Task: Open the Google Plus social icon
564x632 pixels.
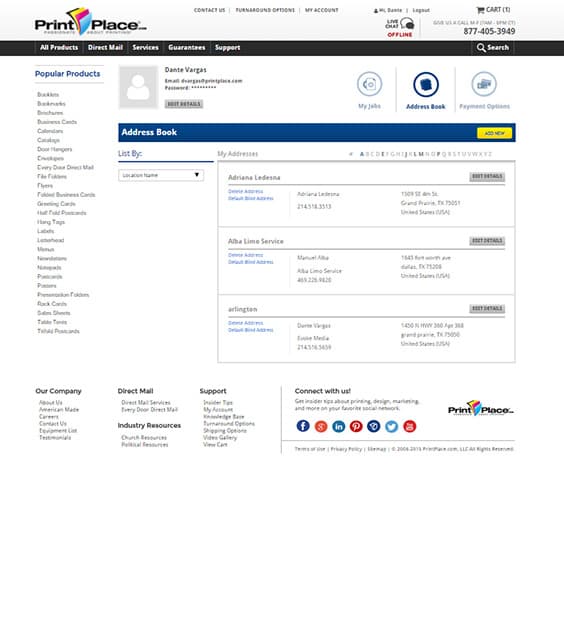Action: (321, 426)
